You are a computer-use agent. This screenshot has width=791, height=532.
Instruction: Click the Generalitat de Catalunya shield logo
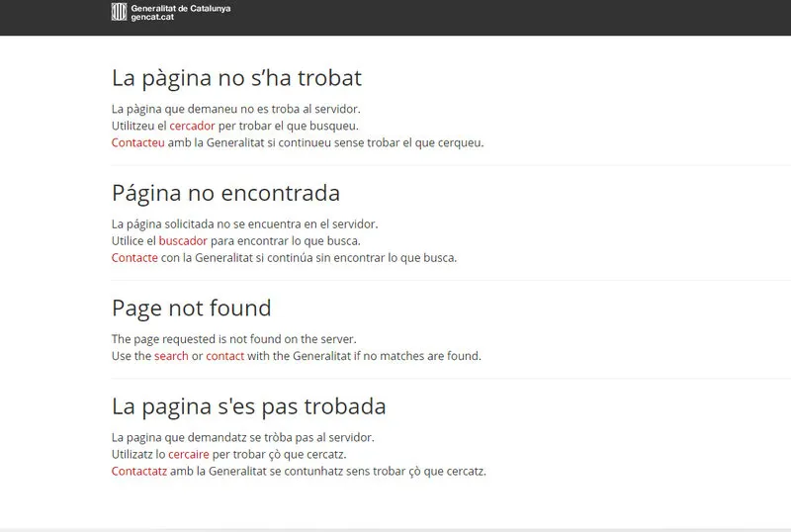119,12
